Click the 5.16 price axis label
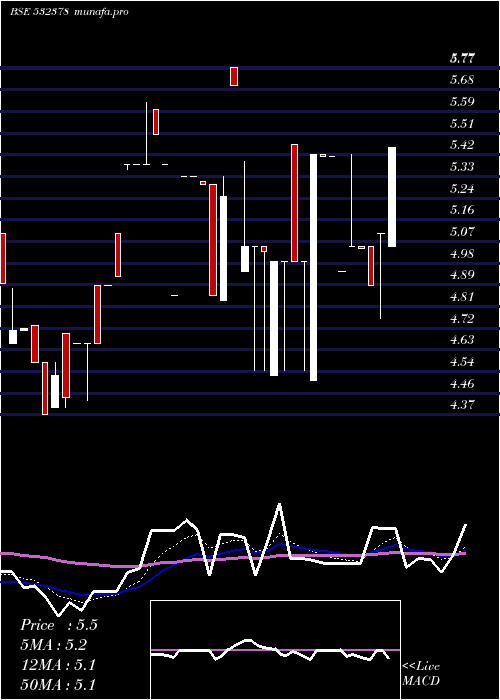This screenshot has height=700, width=500. pos(462,210)
